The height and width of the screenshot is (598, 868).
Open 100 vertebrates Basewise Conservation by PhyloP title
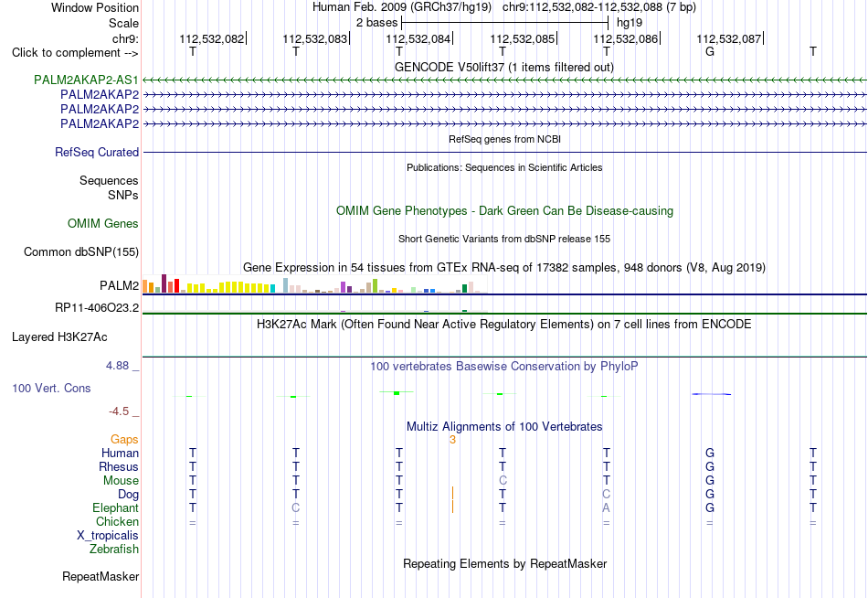coord(504,367)
